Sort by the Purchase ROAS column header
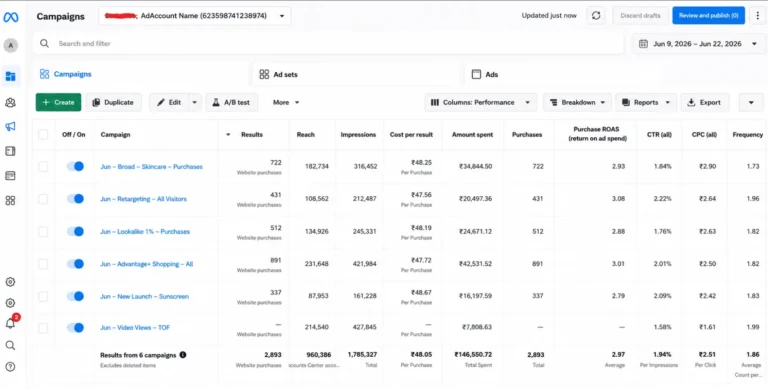The width and height of the screenshot is (768, 389). pos(597,134)
